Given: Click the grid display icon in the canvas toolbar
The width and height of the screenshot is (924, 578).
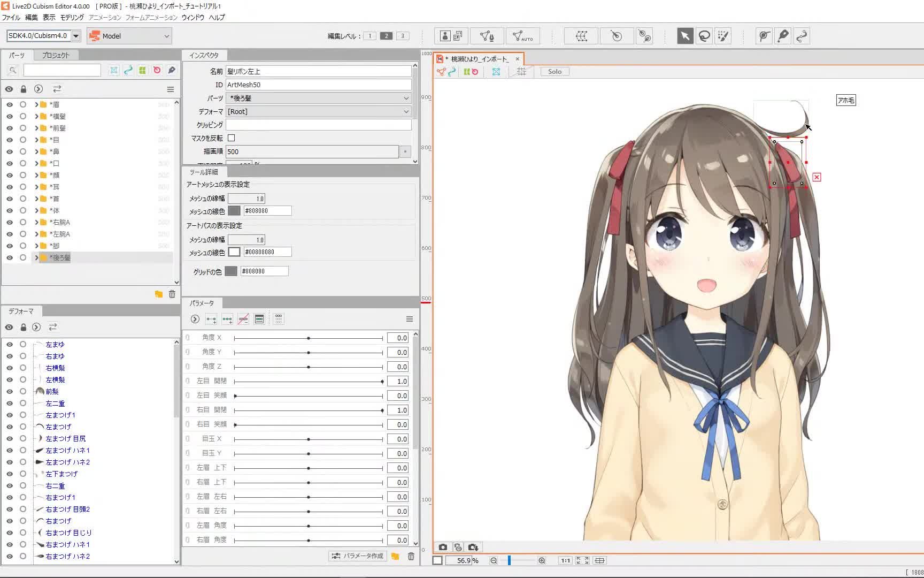Looking at the screenshot, I should pyautogui.click(x=521, y=71).
